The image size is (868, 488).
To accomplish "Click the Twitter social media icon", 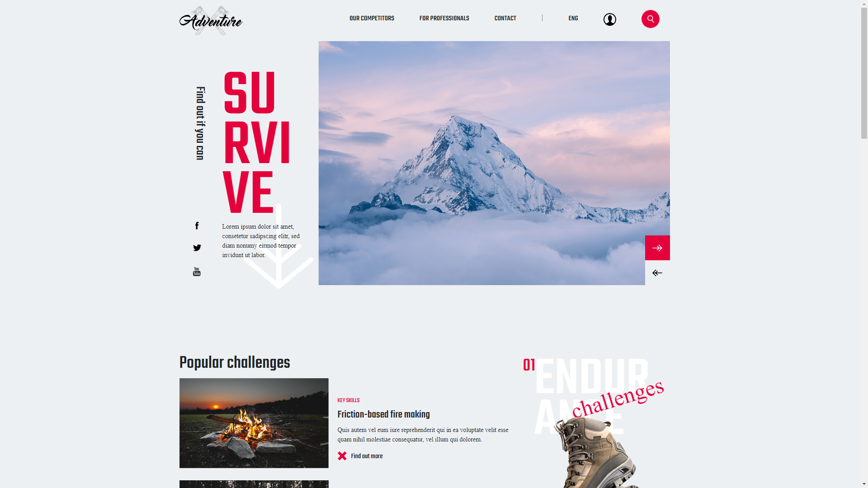I will (197, 247).
